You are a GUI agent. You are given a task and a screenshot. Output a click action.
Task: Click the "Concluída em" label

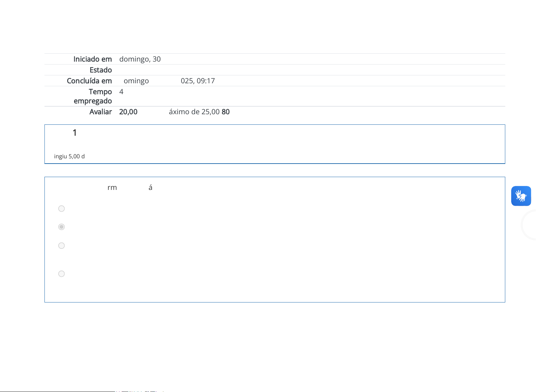(89, 81)
